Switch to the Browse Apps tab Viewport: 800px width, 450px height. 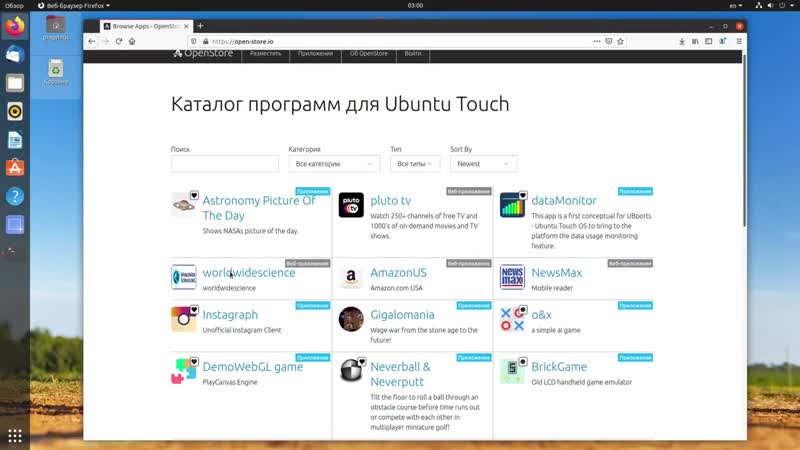tap(145, 26)
